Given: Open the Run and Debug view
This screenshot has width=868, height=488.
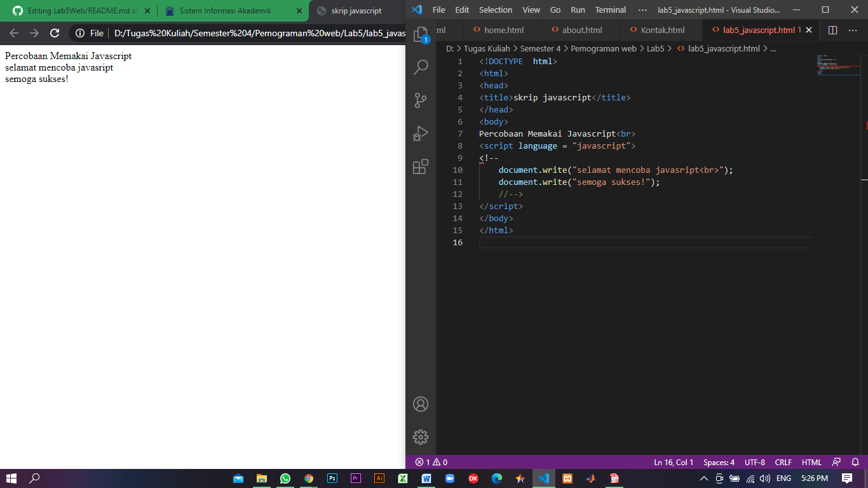Looking at the screenshot, I should pyautogui.click(x=420, y=133).
